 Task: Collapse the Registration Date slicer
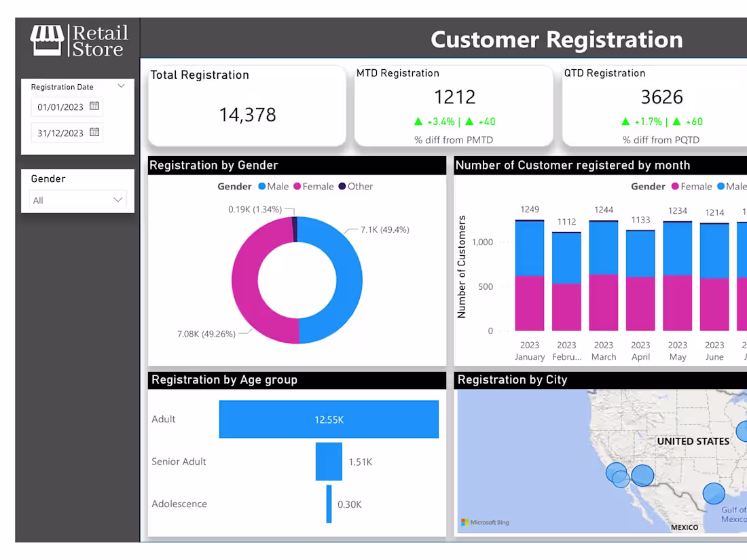pyautogui.click(x=121, y=86)
